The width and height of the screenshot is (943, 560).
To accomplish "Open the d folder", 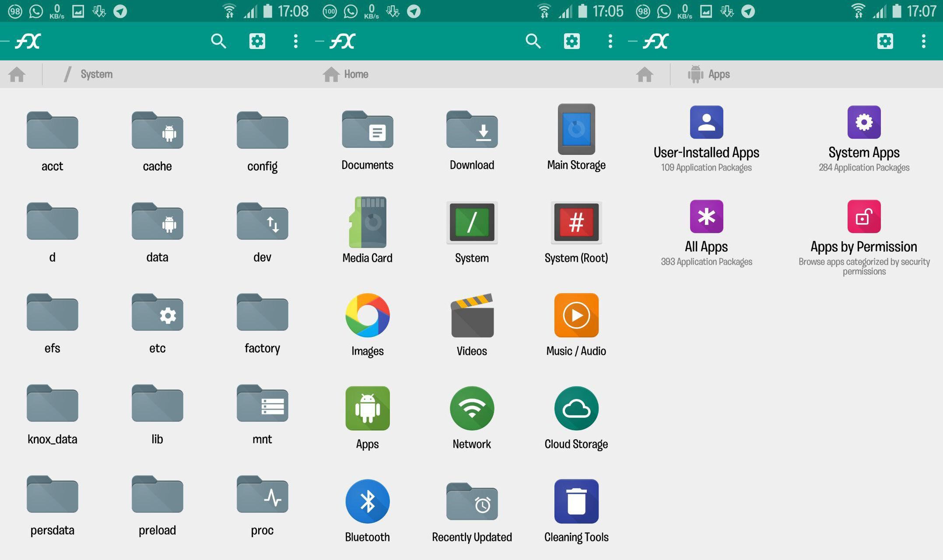I will pyautogui.click(x=52, y=221).
